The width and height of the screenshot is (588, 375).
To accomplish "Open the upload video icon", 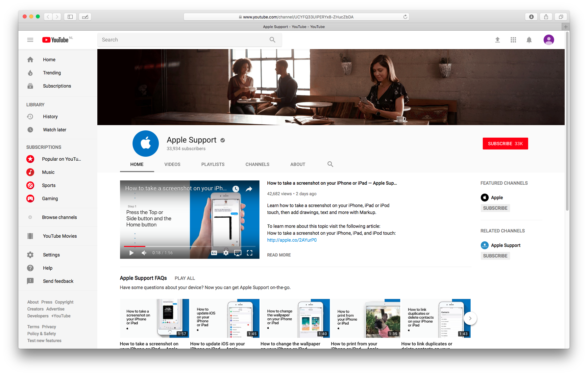I will tap(498, 40).
